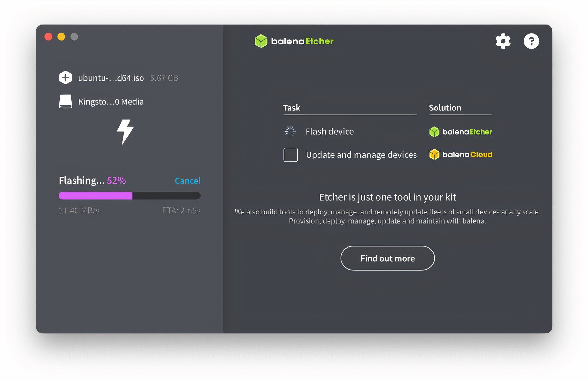Click the plus hexagon image source icon
Screen dimensions: 588x381
(65, 78)
